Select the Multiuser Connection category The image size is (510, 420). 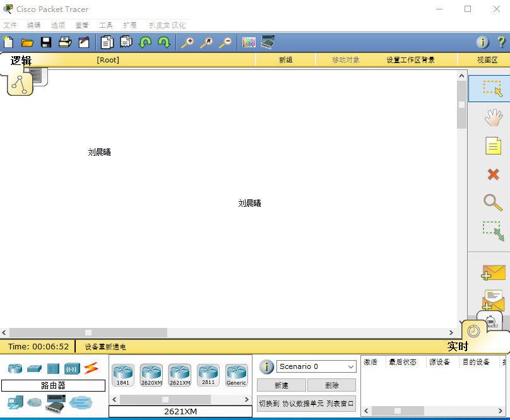[x=80, y=403]
